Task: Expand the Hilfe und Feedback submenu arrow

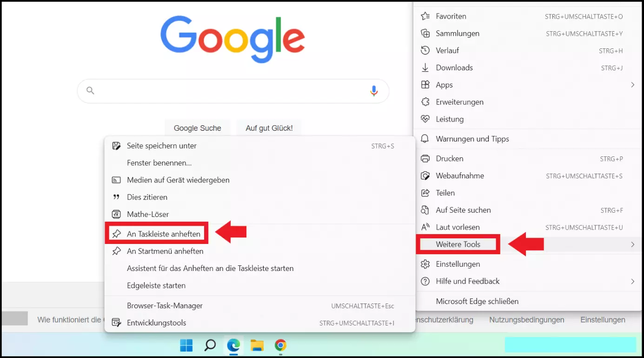Action: coord(632,281)
